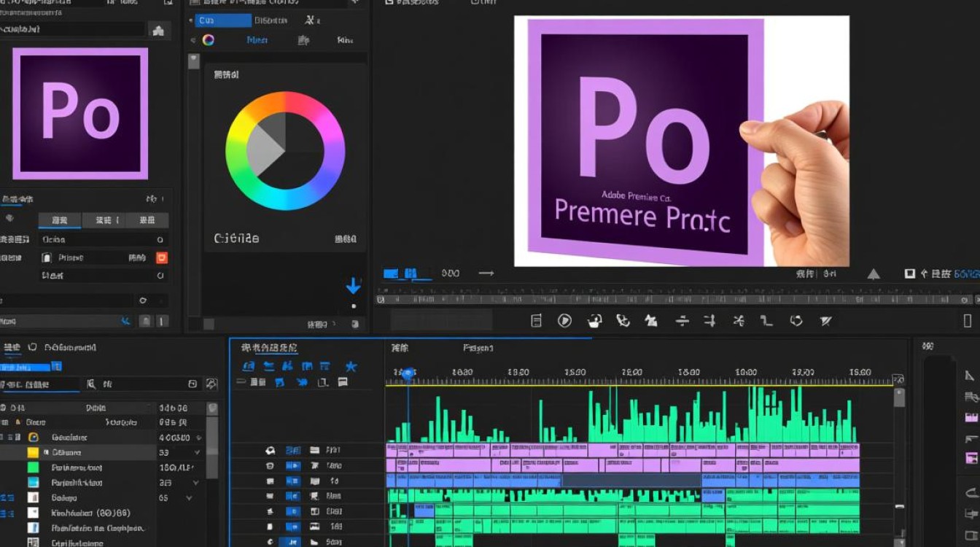This screenshot has height=547, width=980.
Task: Click the page icon left of the play button
Action: (537, 320)
